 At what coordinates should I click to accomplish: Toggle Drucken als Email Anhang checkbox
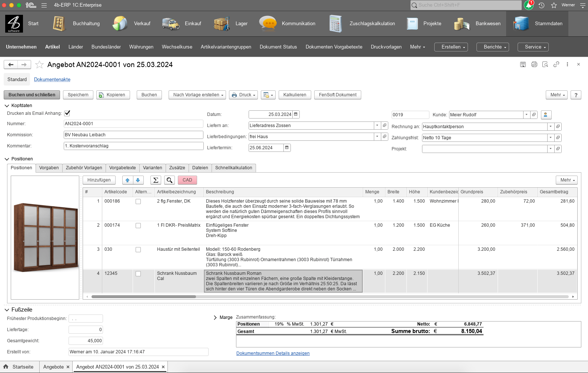click(67, 113)
